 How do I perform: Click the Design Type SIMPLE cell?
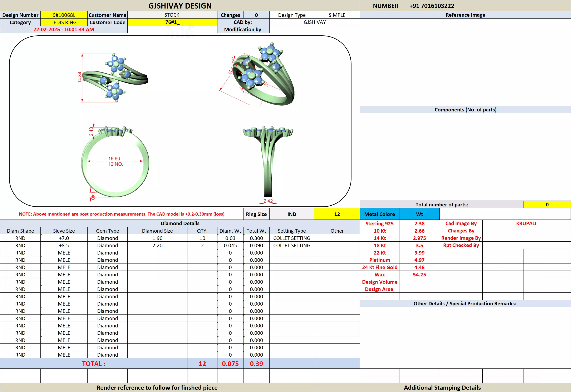(x=337, y=15)
